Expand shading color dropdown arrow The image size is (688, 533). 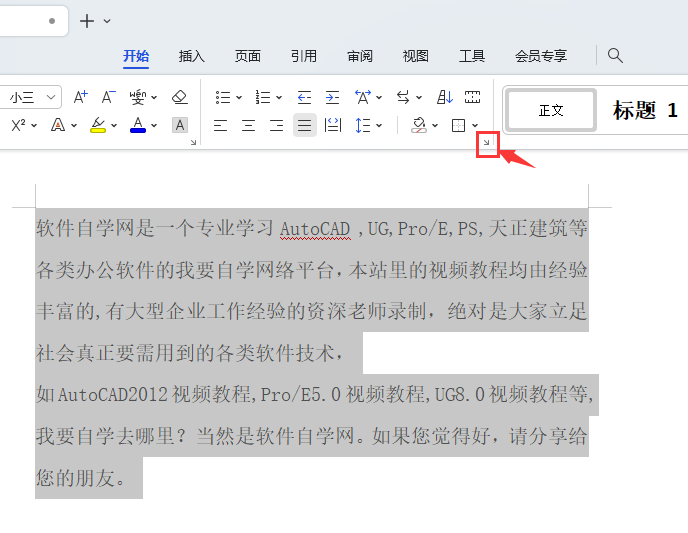tap(435, 126)
